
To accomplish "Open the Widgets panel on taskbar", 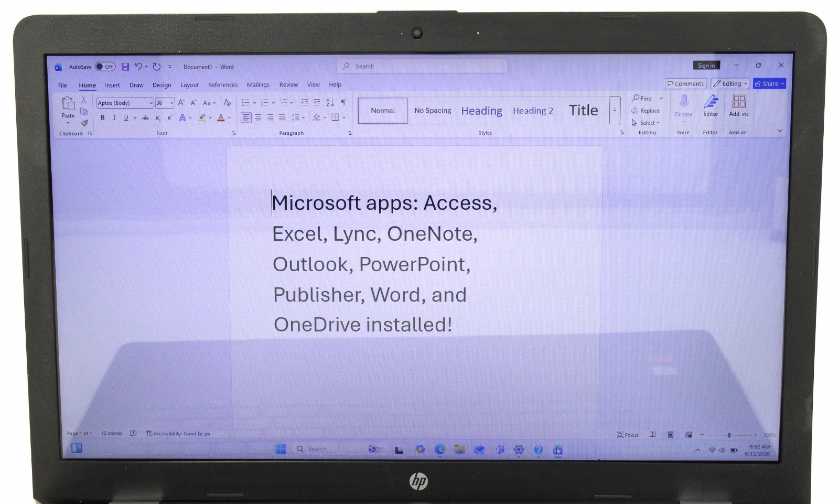I will pyautogui.click(x=77, y=448).
